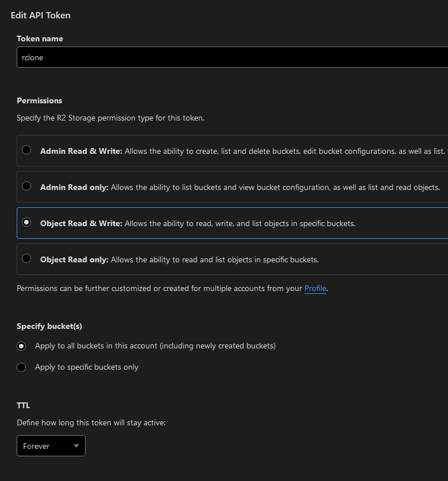Click the TTL dropdown arrow

(76, 446)
